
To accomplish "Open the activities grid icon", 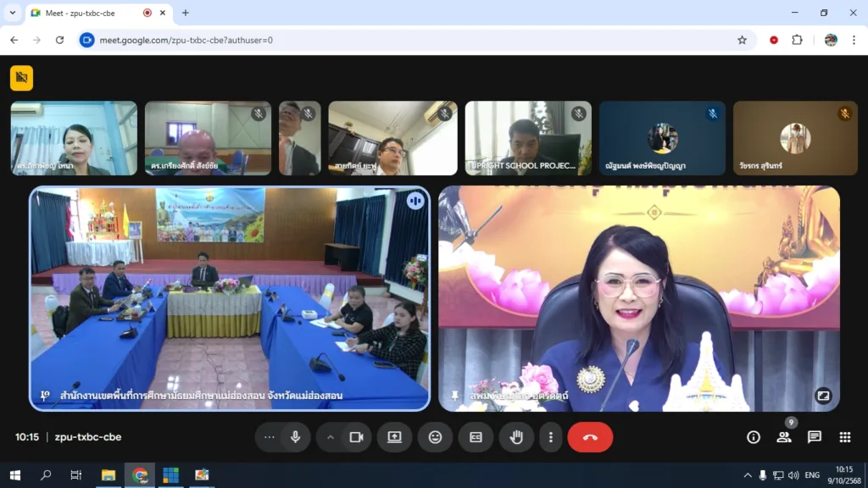I will [x=844, y=437].
